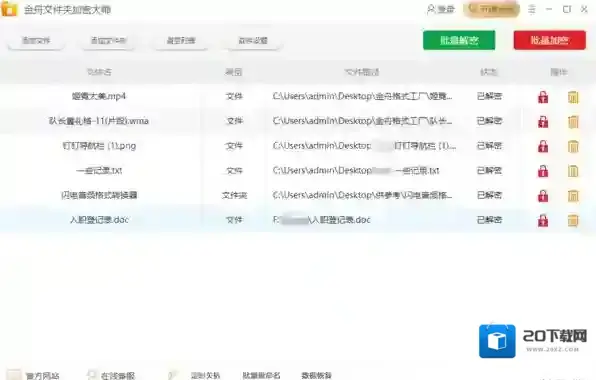Image resolution: width=596 pixels, height=380 pixels.
Task: Click the lock icon for 入职登记表.doc
Action: click(543, 220)
